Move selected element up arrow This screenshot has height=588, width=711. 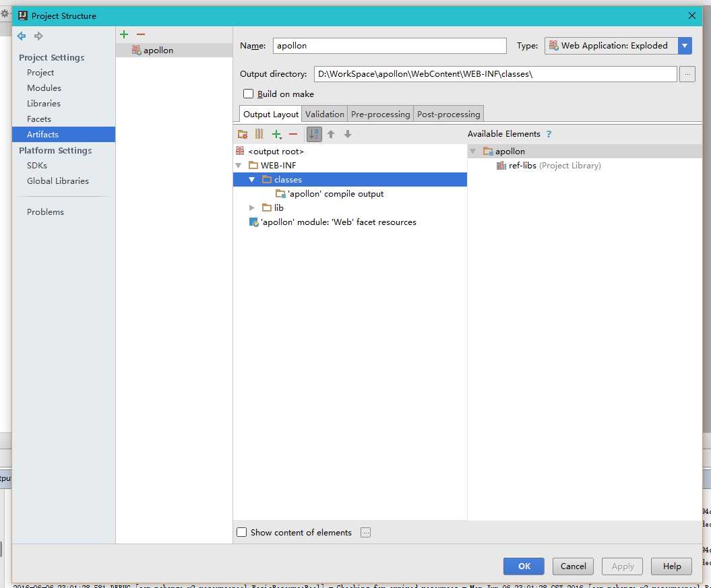331,134
